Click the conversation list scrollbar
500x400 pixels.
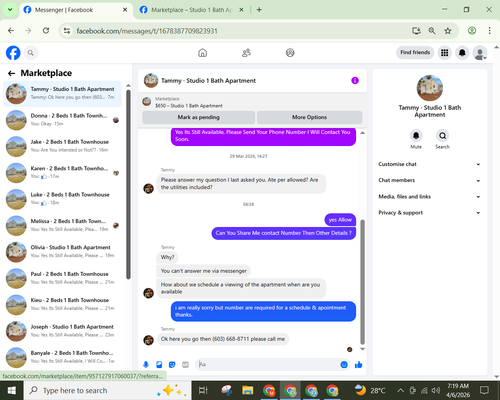(x=128, y=184)
